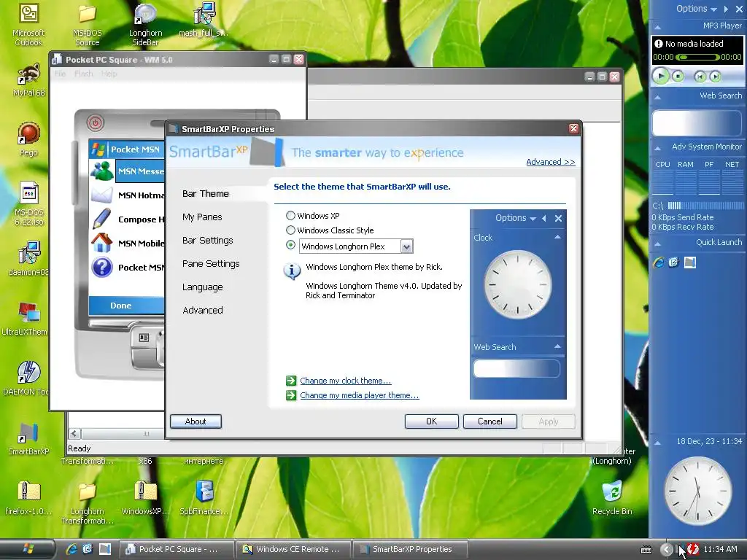
Task: Open the SmartBarXP desktop shortcut
Action: point(28,438)
